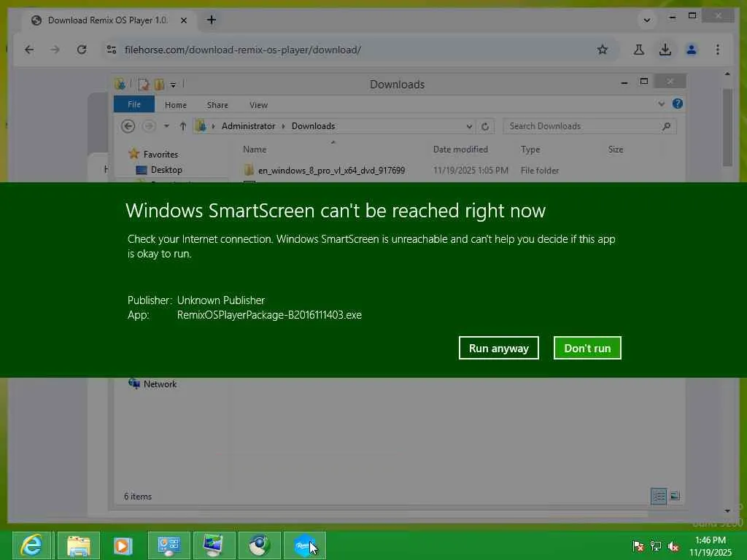This screenshot has width=747, height=560.
Task: Switch to details view icon
Action: click(659, 496)
